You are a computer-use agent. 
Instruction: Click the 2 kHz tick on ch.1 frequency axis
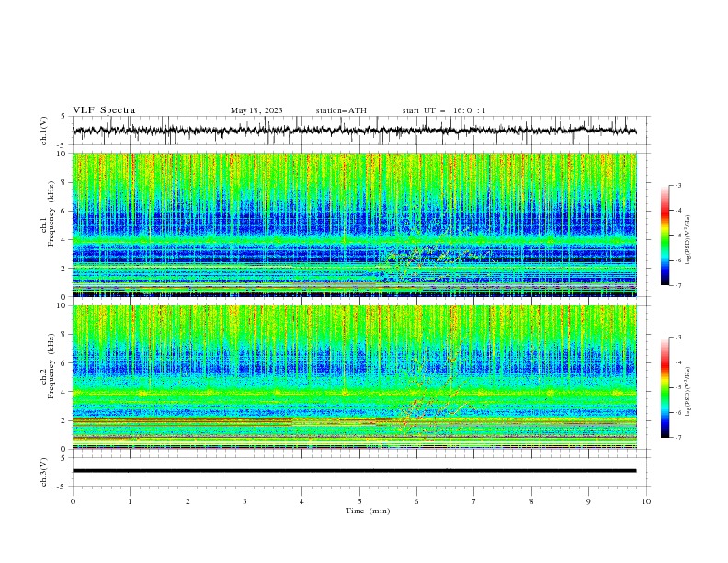pos(64,269)
